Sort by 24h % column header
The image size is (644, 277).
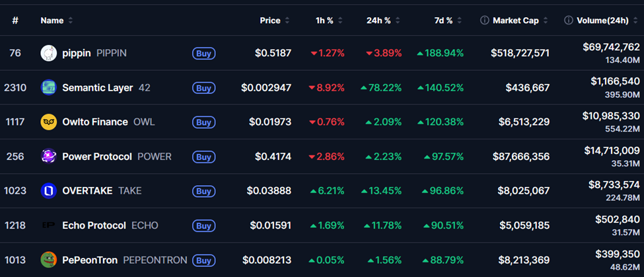[397, 20]
